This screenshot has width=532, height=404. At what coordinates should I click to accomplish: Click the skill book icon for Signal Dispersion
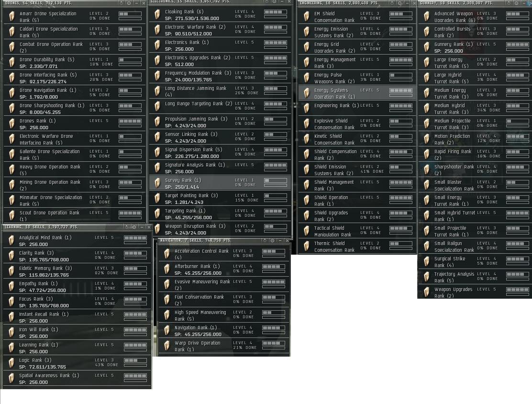(157, 152)
